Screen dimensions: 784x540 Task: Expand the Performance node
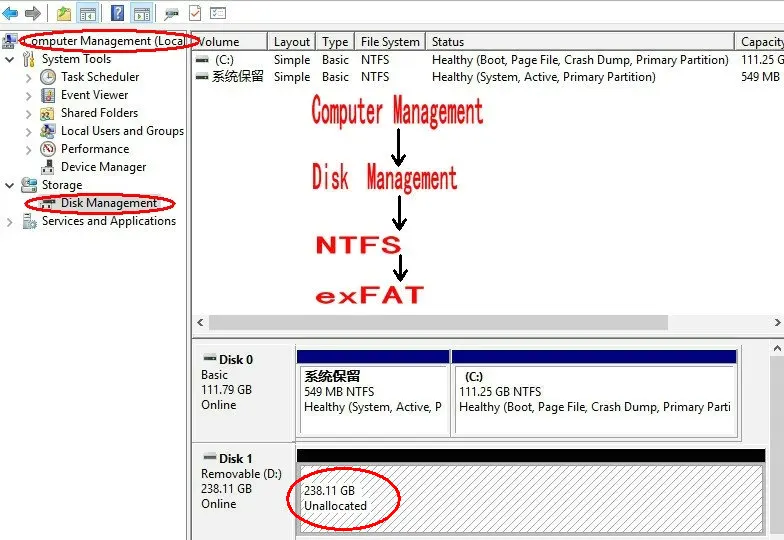[x=28, y=150]
